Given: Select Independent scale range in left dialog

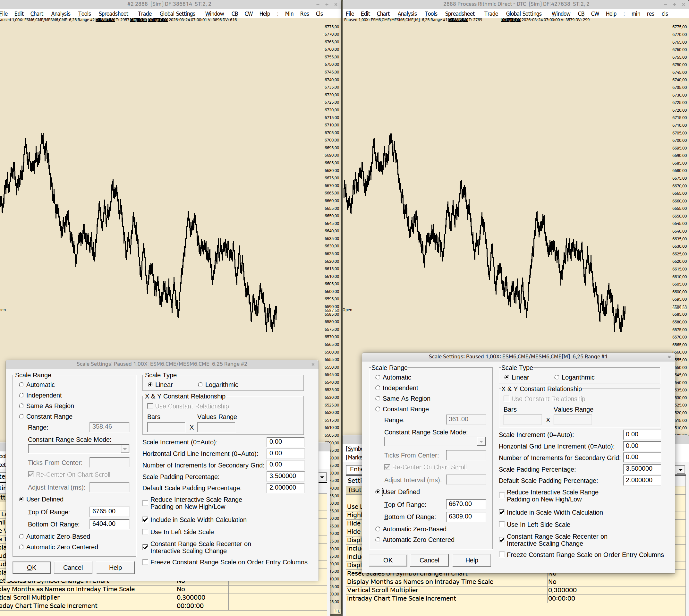Looking at the screenshot, I should point(21,395).
